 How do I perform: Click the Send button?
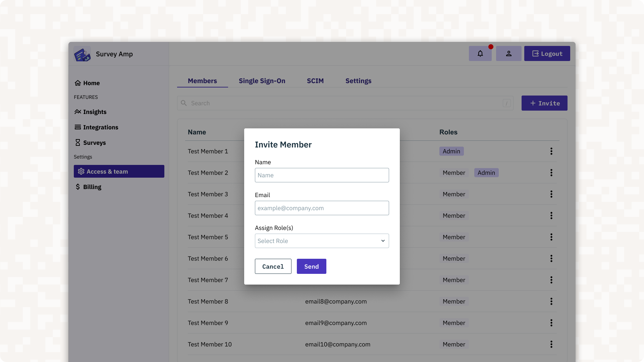coord(311,266)
